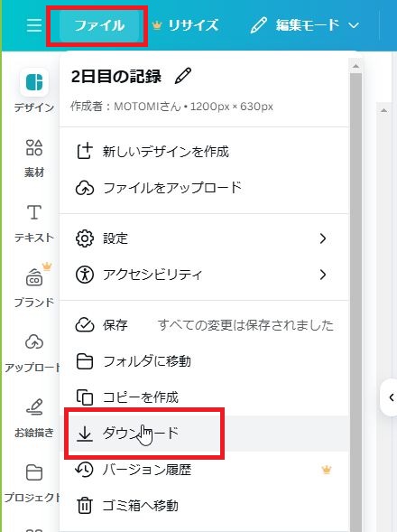Image resolution: width=397 pixels, height=532 pixels.
Task: Click the リサイズ button
Action: (186, 25)
